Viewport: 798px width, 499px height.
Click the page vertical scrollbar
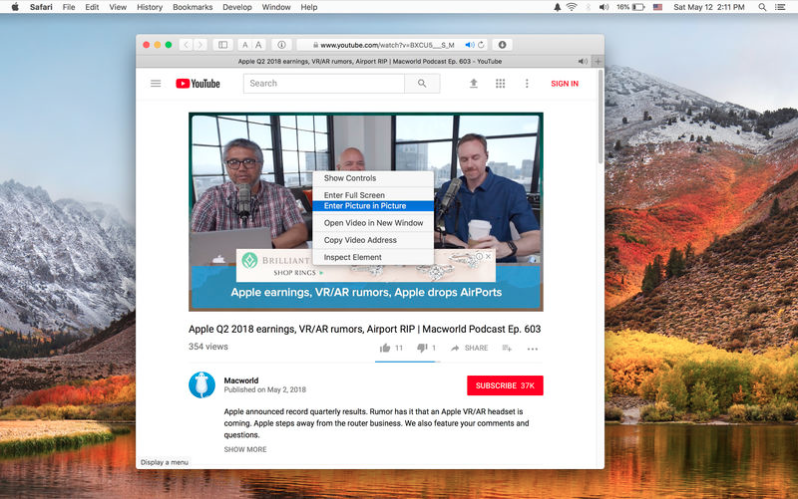[x=601, y=117]
